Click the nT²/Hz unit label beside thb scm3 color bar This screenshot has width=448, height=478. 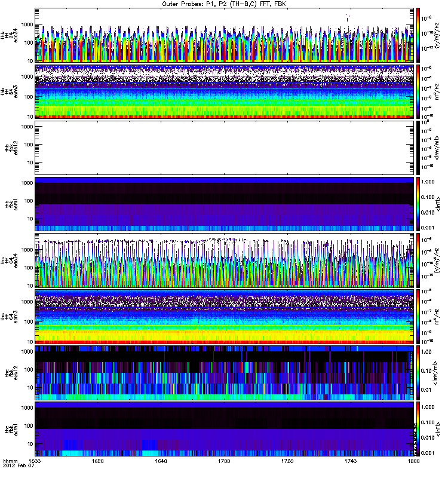pyautogui.click(x=437, y=91)
